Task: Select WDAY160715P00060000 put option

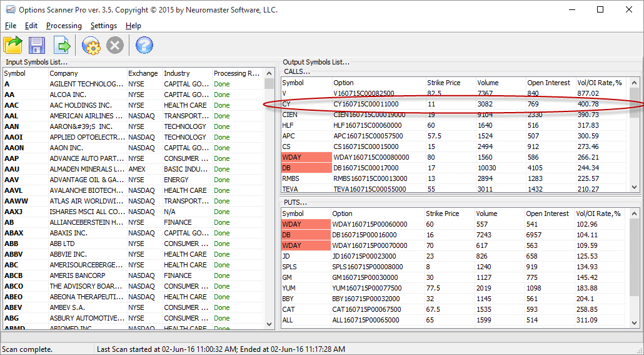Action: 370,224
